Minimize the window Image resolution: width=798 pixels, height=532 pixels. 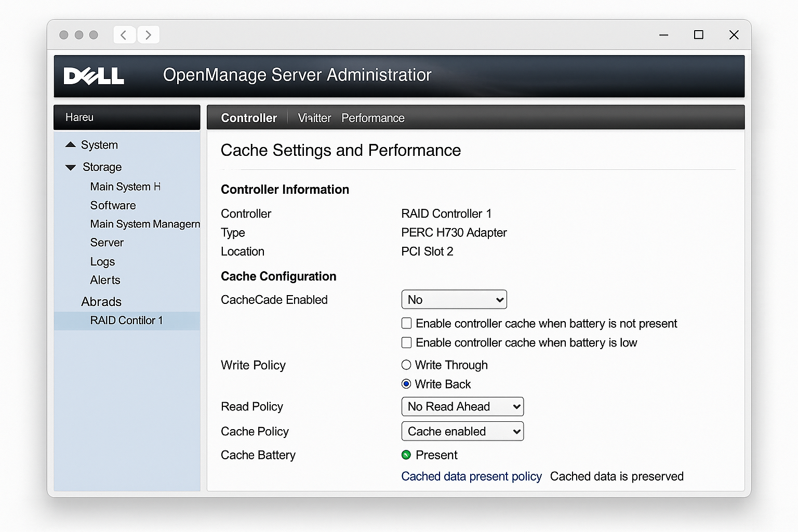[x=663, y=35]
